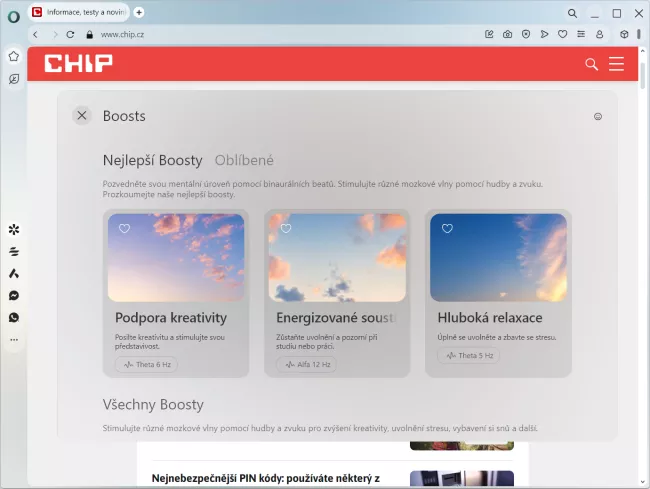This screenshot has width=650, height=489.
Task: Open Messenger in the sidebar
Action: (x=14, y=295)
